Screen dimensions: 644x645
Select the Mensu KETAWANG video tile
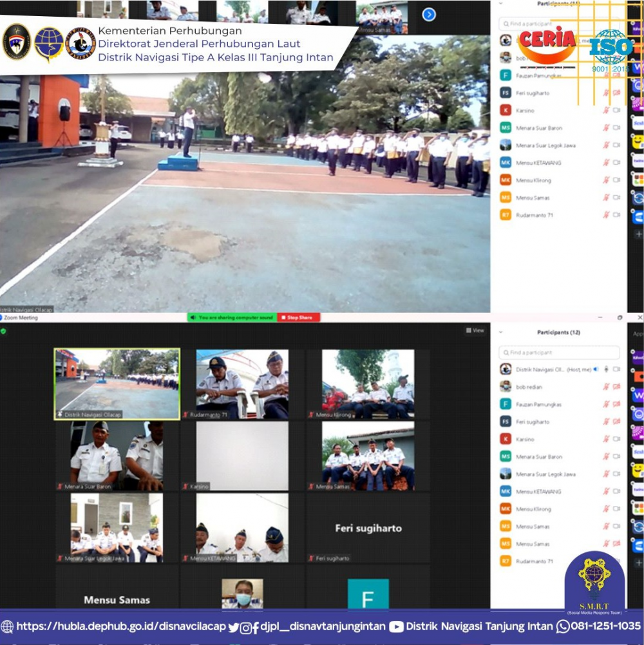coord(242,528)
